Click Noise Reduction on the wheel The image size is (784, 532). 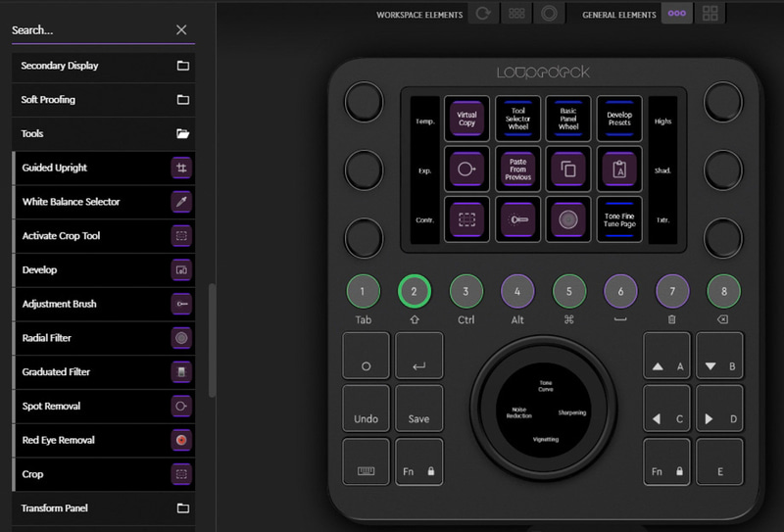click(x=519, y=412)
